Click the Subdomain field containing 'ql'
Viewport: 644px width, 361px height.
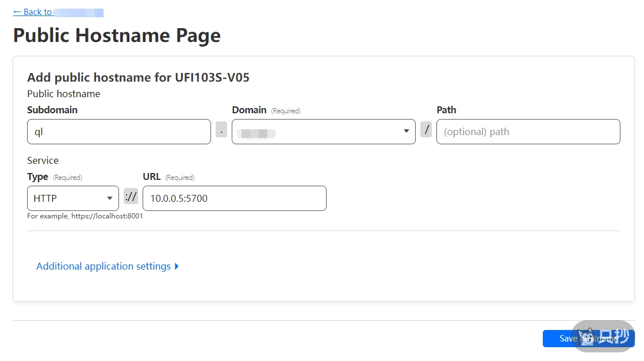point(119,132)
